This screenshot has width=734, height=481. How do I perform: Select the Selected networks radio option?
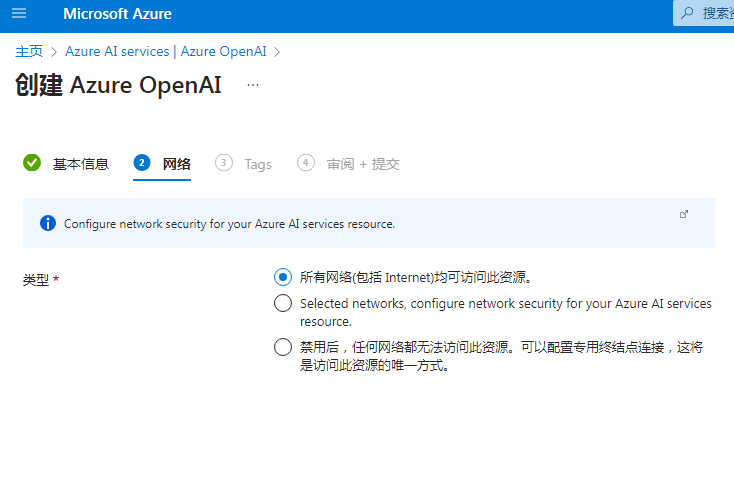tap(283, 303)
